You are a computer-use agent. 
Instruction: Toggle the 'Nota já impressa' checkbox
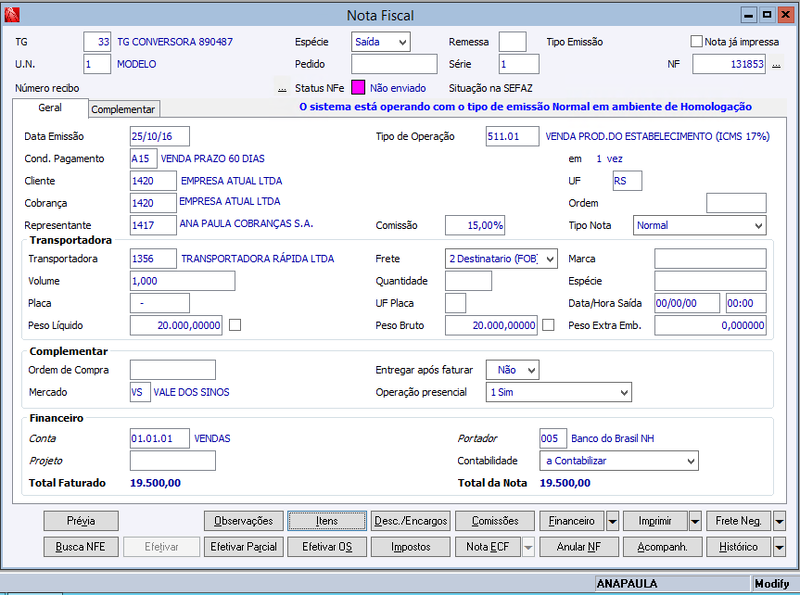coord(696,41)
